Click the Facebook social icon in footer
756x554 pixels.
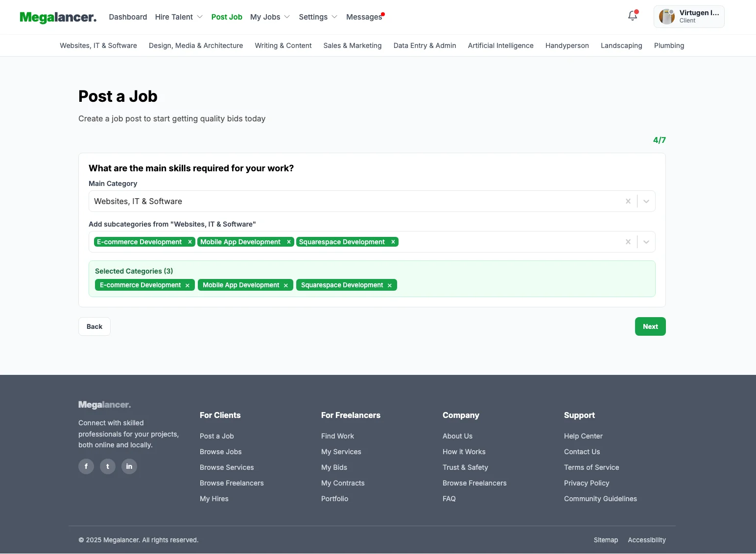click(86, 466)
